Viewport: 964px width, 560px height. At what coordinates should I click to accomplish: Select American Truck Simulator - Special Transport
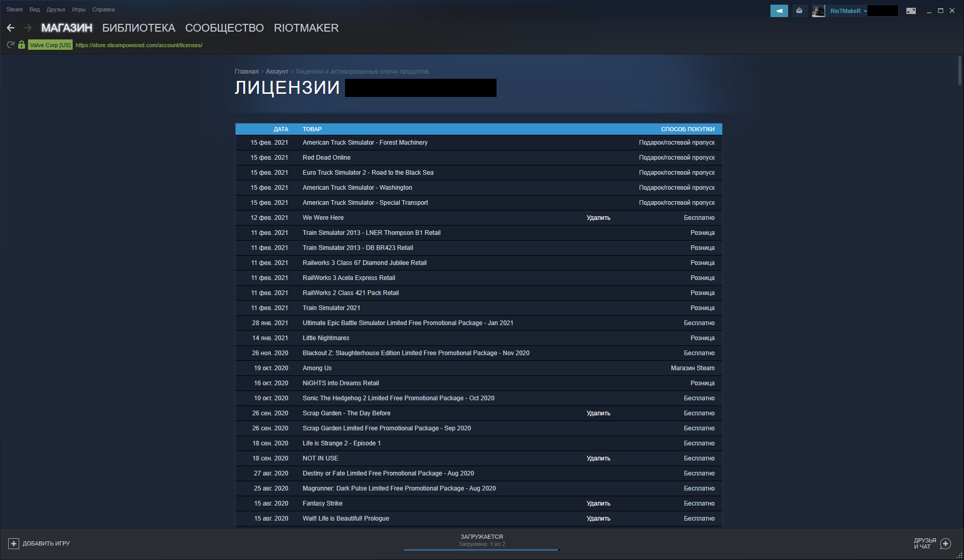click(365, 203)
